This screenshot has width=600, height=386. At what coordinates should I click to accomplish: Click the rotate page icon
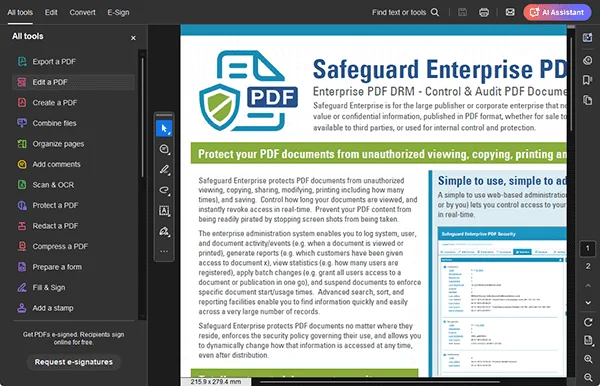coord(588,322)
